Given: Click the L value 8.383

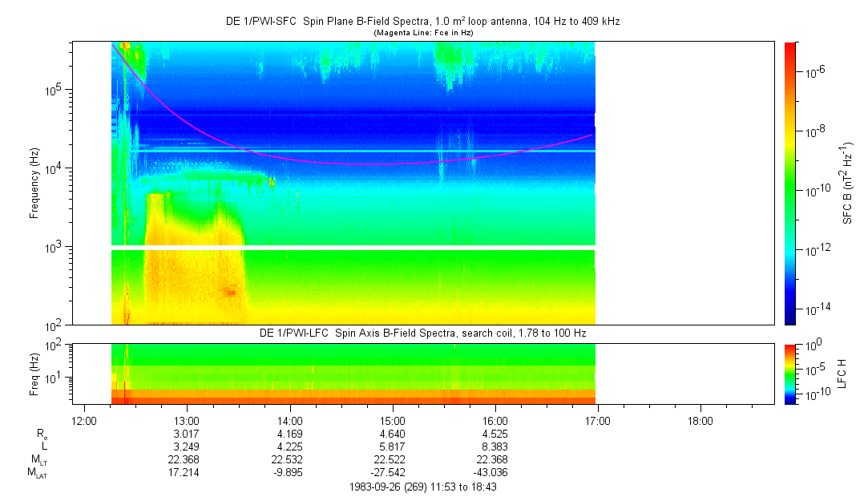Looking at the screenshot, I should click(495, 446).
